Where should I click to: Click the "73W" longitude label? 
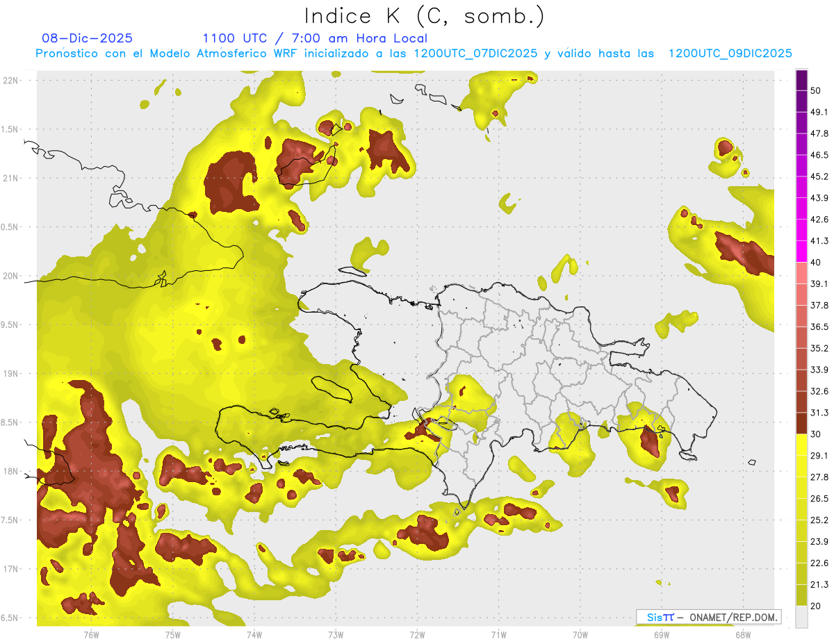pos(336,634)
